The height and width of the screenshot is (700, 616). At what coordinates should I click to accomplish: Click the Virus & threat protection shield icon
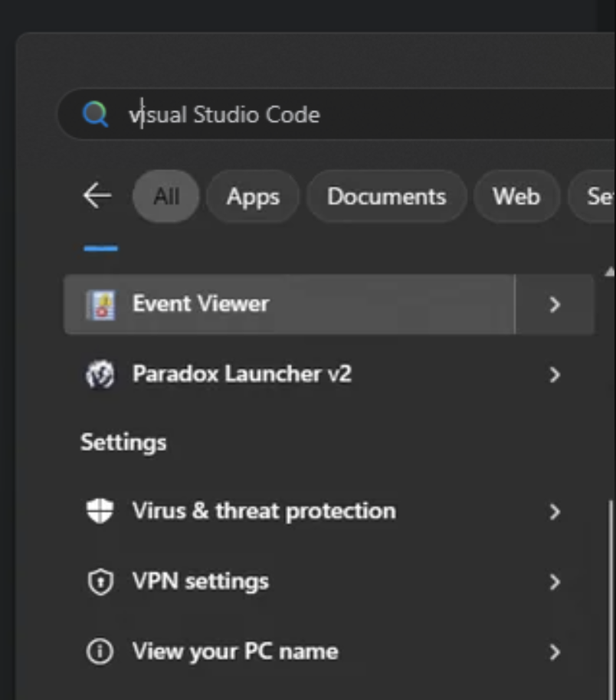point(100,512)
